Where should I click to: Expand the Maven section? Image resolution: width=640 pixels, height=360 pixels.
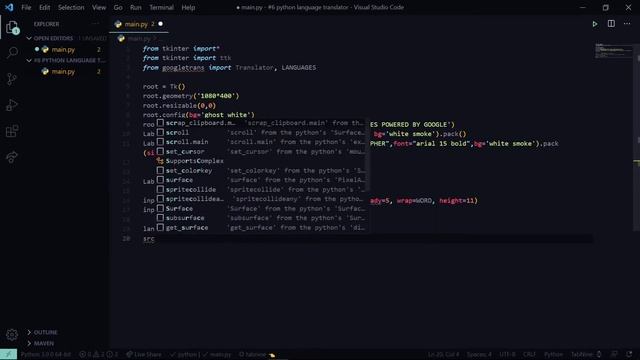click(41, 343)
